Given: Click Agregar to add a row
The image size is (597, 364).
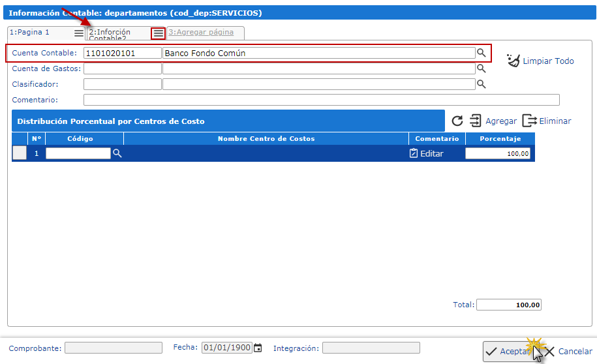Looking at the screenshot, I should (x=493, y=121).
